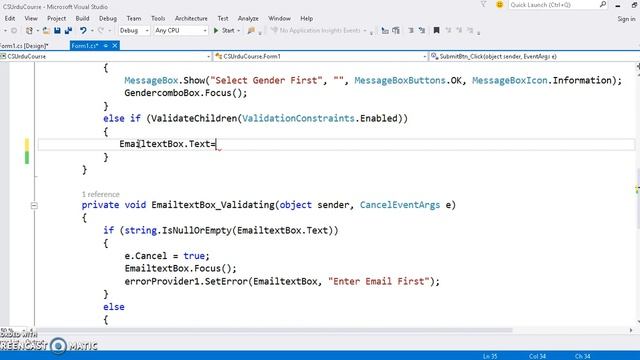Image resolution: width=640 pixels, height=360 pixels.
Task: Collapse the EmailtextBox_Validating method outline
Action: (x=34, y=206)
